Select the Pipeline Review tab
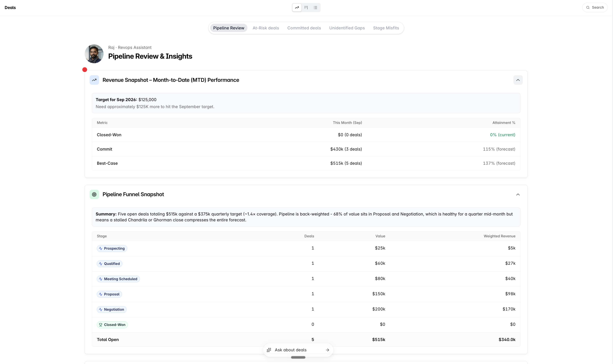This screenshot has height=364, width=613. 229,28
